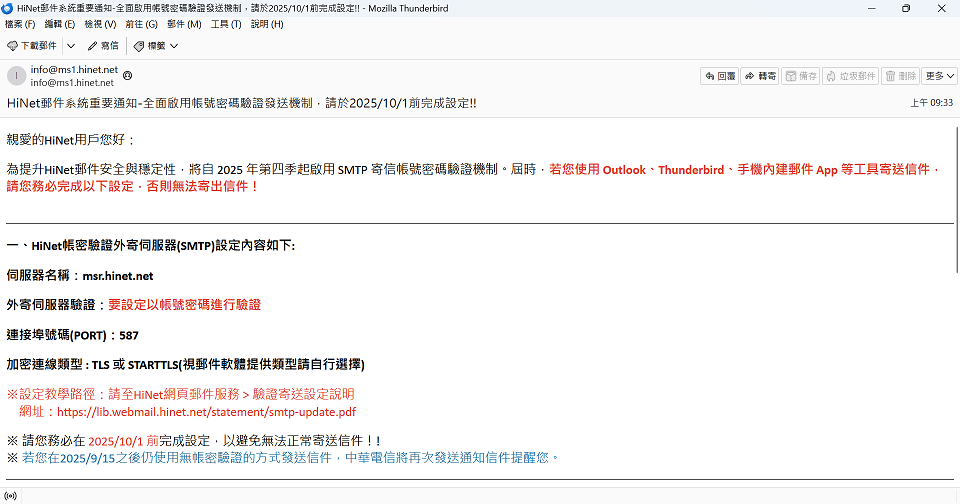
Task: Click the 2025/10/1 前 deadline text
Action: pyautogui.click(x=124, y=441)
